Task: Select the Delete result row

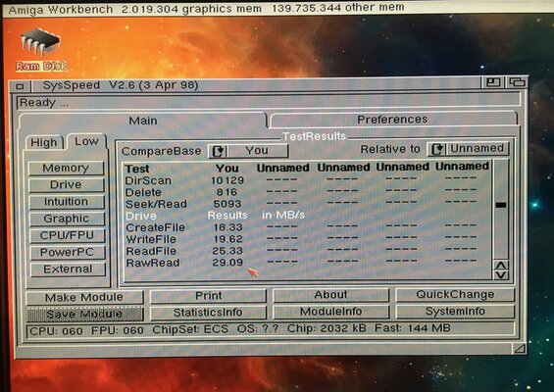Action: point(307,192)
